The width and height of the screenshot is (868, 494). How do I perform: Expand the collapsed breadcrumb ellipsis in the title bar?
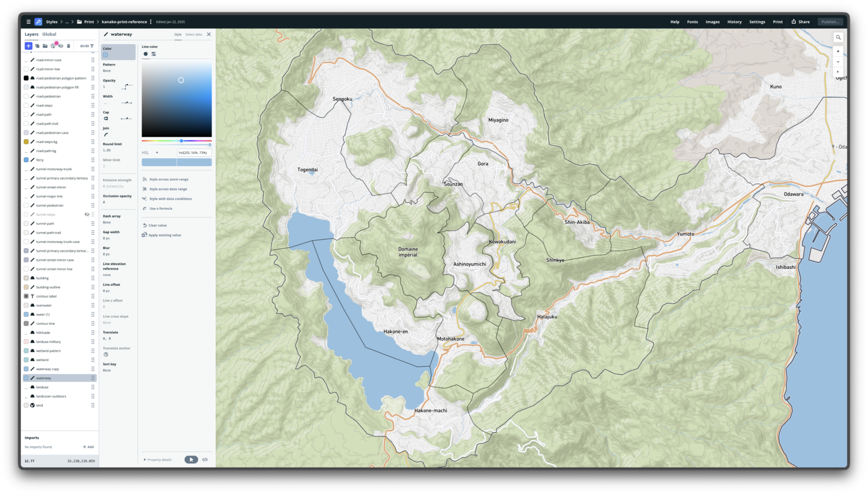[x=66, y=22]
